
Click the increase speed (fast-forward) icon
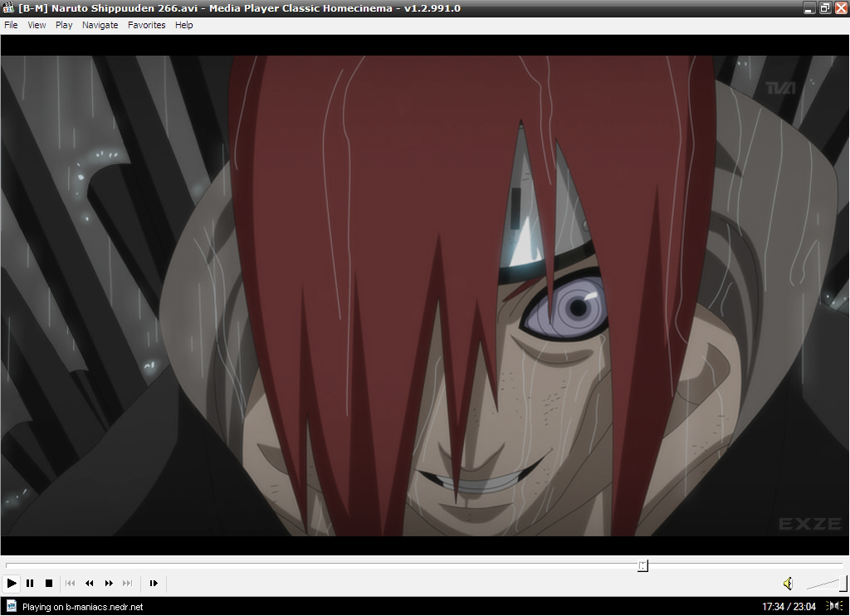109,584
